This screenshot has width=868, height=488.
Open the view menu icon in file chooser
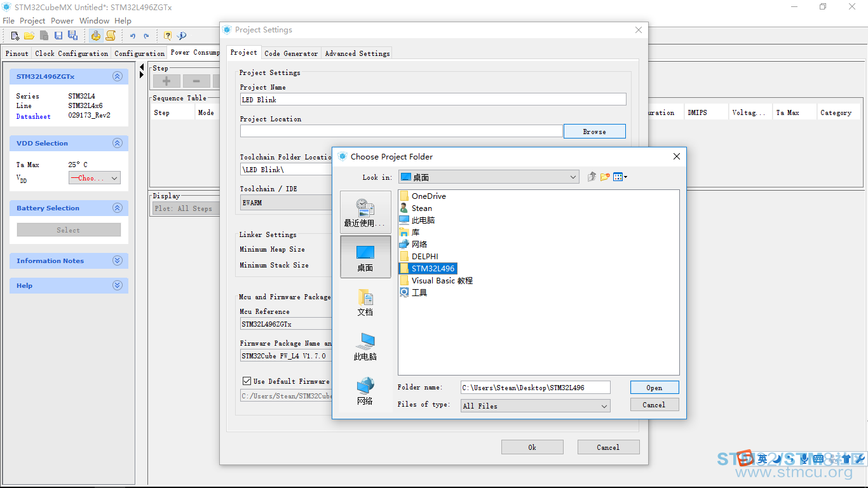coord(620,177)
